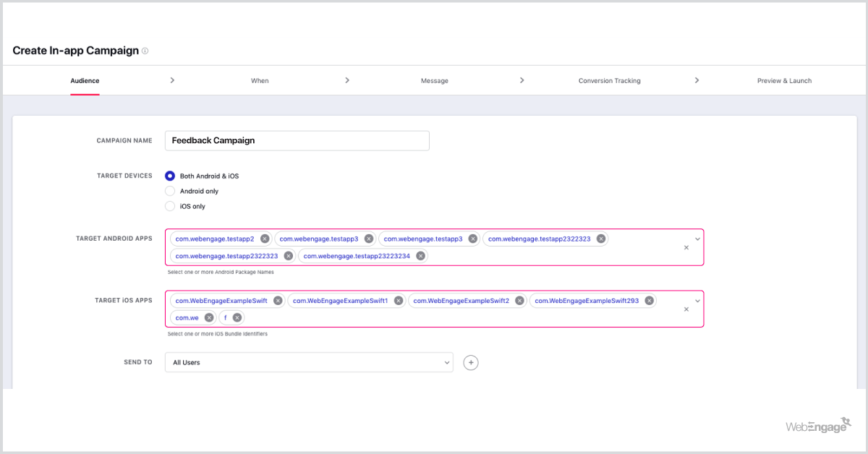Remove the com.webengage.testapp23223234 tag
Screen dimensions: 868x454
[x=420, y=256]
